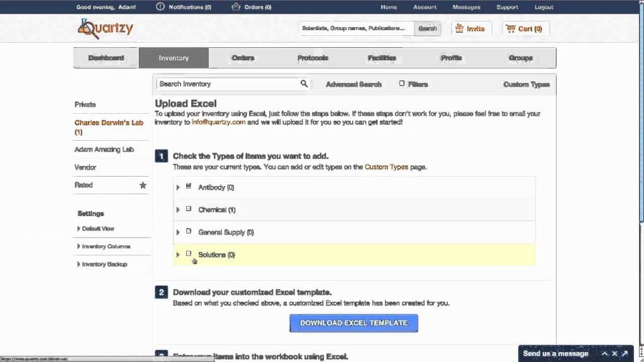Image resolution: width=644 pixels, height=362 pixels.
Task: Click the info@quartzy.com email link
Action: coord(218,122)
